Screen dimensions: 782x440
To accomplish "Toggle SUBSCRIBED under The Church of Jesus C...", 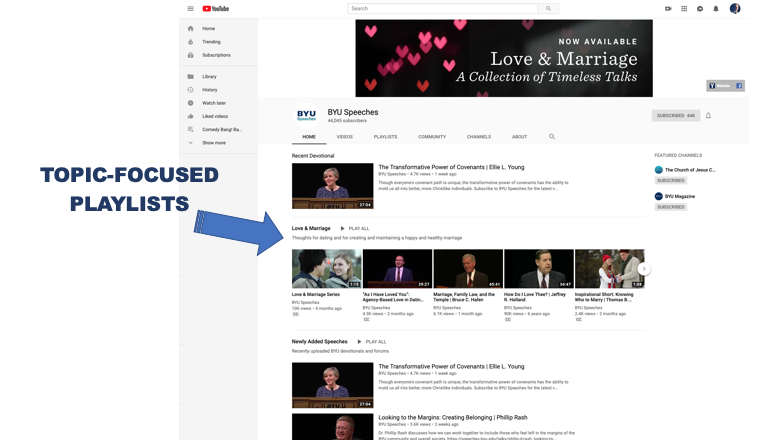I will pyautogui.click(x=671, y=181).
